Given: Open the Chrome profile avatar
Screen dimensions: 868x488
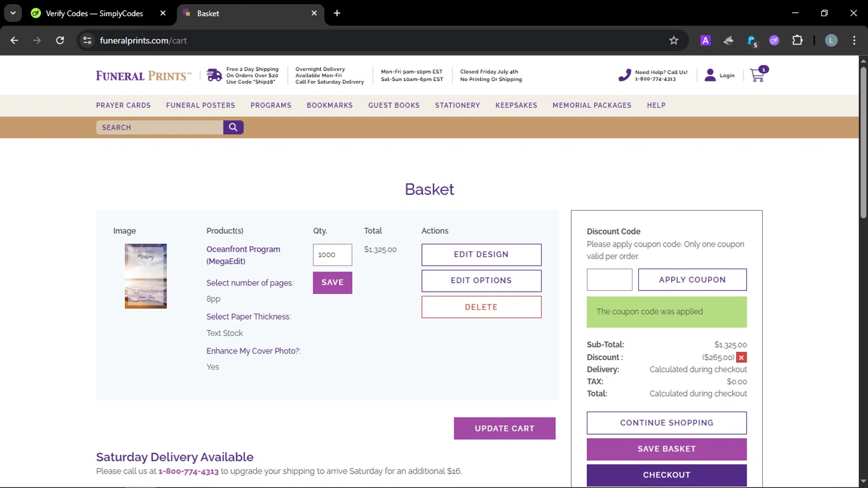Looking at the screenshot, I should [831, 41].
